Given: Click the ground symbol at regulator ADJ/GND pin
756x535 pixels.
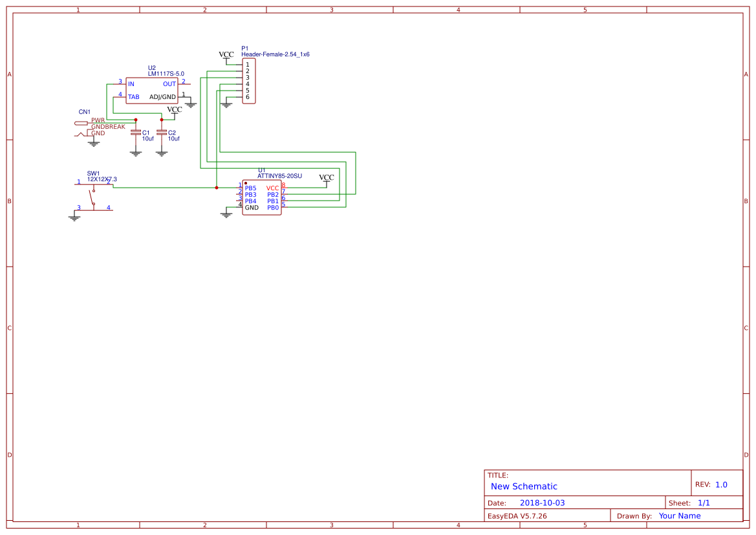Looking at the screenshot, I should 191,104.
